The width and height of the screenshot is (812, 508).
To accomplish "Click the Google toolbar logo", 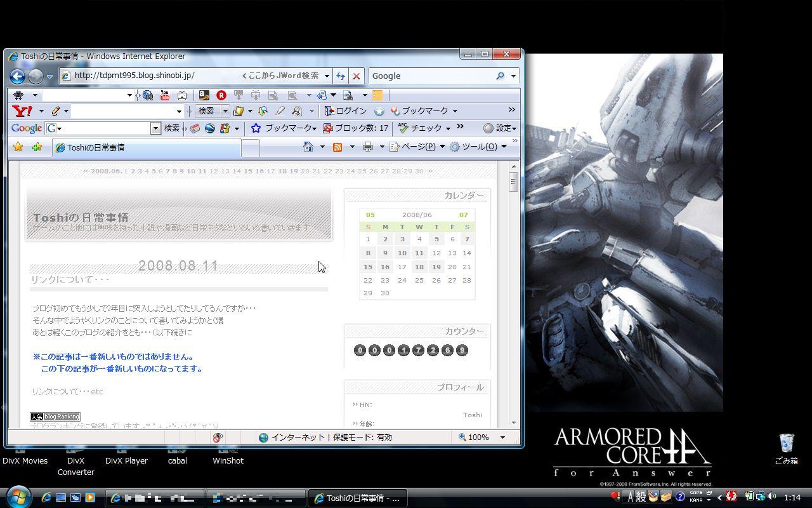I will (27, 128).
